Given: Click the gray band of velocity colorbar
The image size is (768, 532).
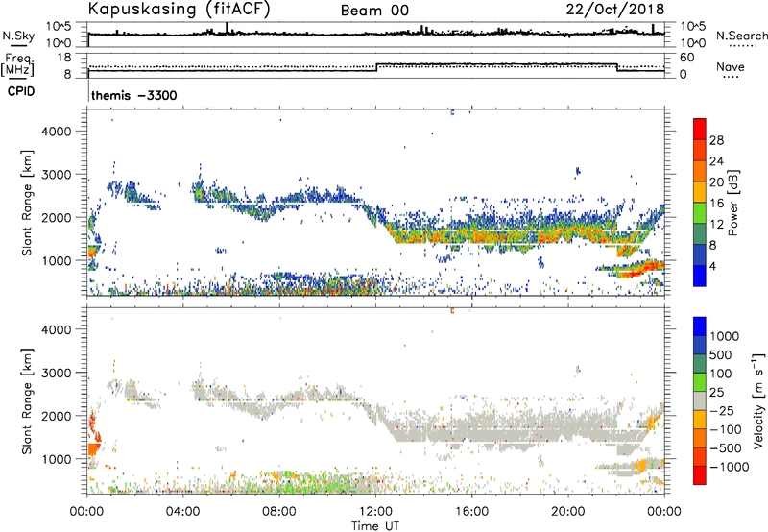Looking at the screenshot, I should pyautogui.click(x=700, y=401).
